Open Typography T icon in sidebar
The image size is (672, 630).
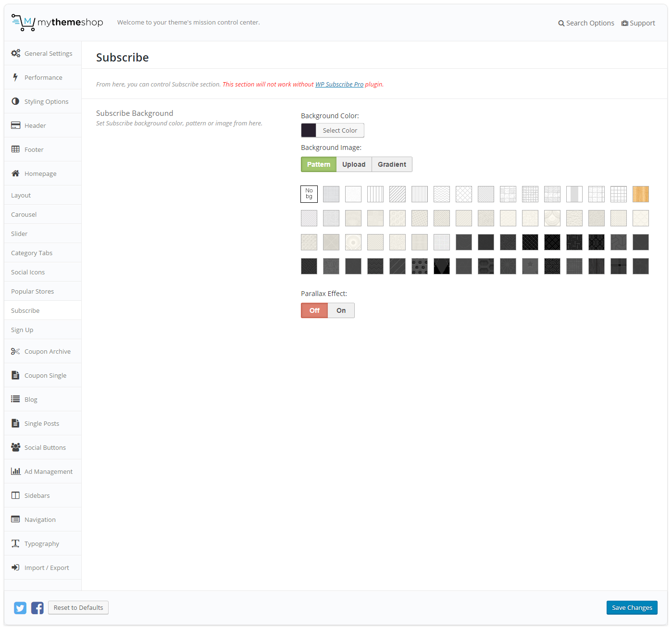[x=15, y=544]
